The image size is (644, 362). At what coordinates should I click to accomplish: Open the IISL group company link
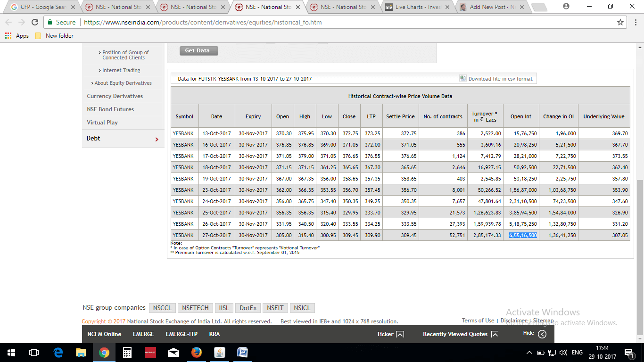[x=224, y=308]
